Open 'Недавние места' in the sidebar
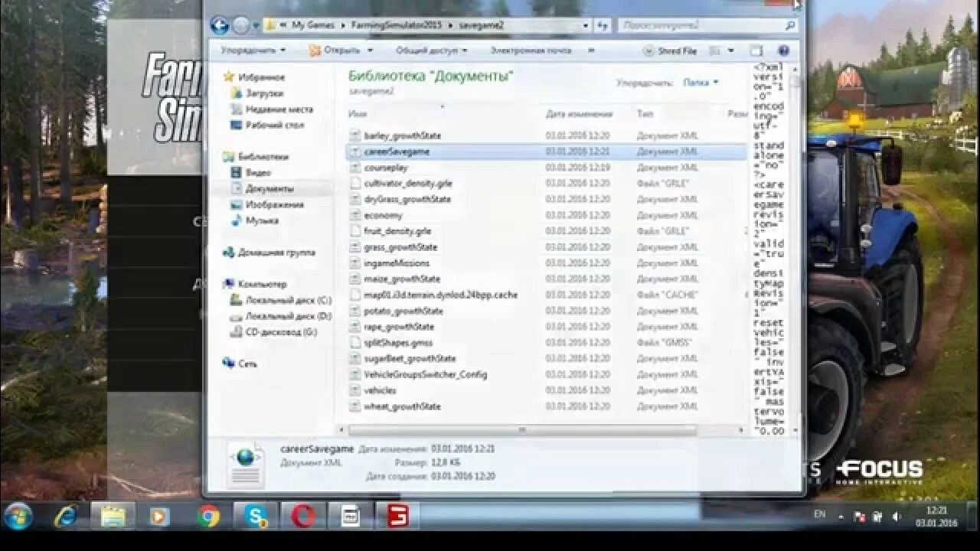980x551 pixels. tap(272, 109)
